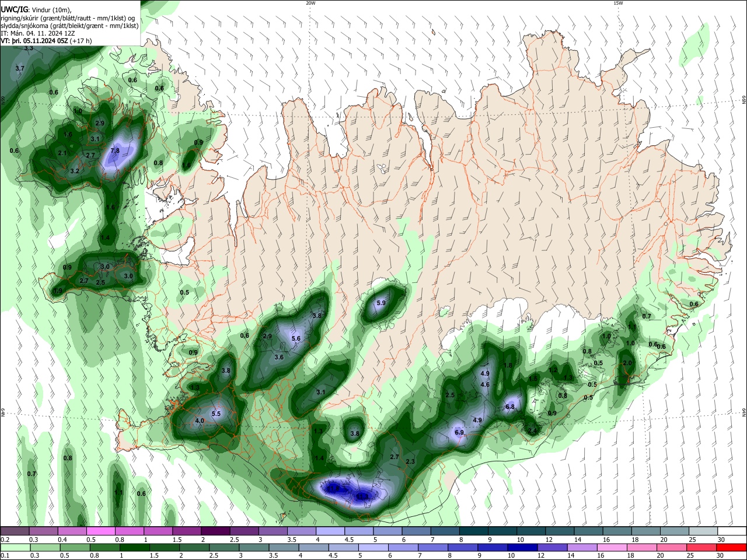Click the 'UWC/IG: Vindur (10m)' title text
The image size is (747, 560).
point(35,10)
